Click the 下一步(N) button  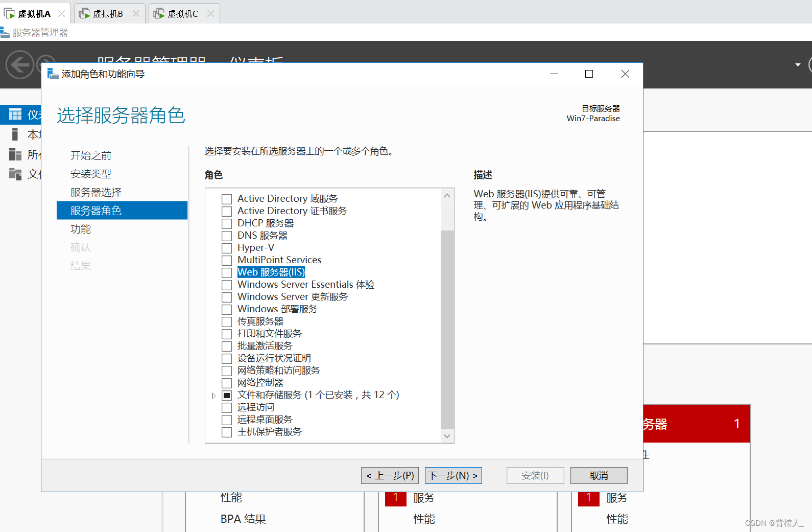pyautogui.click(x=453, y=475)
